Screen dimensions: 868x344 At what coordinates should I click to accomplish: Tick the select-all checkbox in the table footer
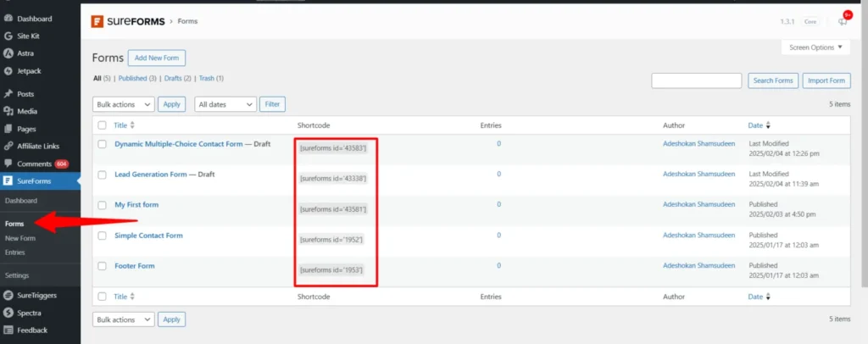click(102, 297)
